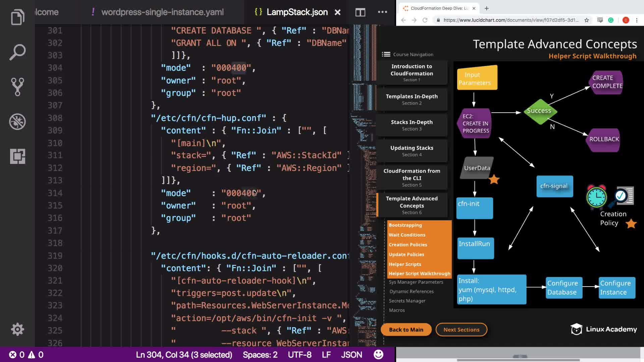Click the Split Editor icon

click(x=360, y=12)
